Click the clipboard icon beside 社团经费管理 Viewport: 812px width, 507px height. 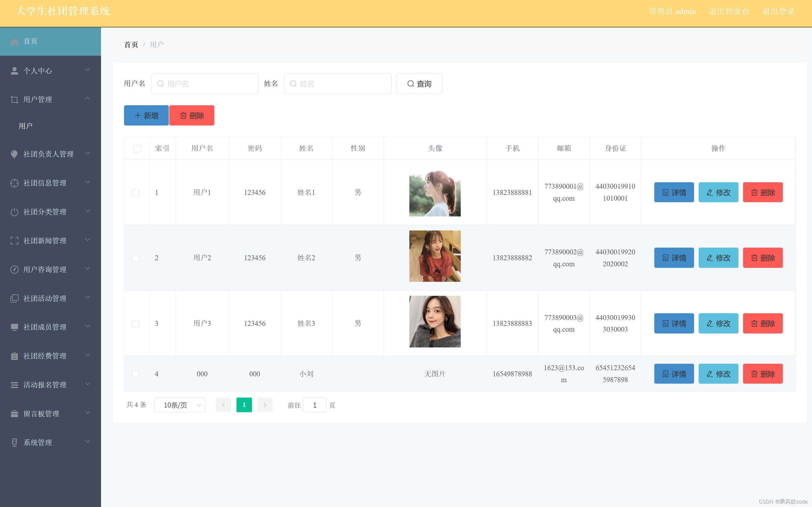click(x=14, y=356)
